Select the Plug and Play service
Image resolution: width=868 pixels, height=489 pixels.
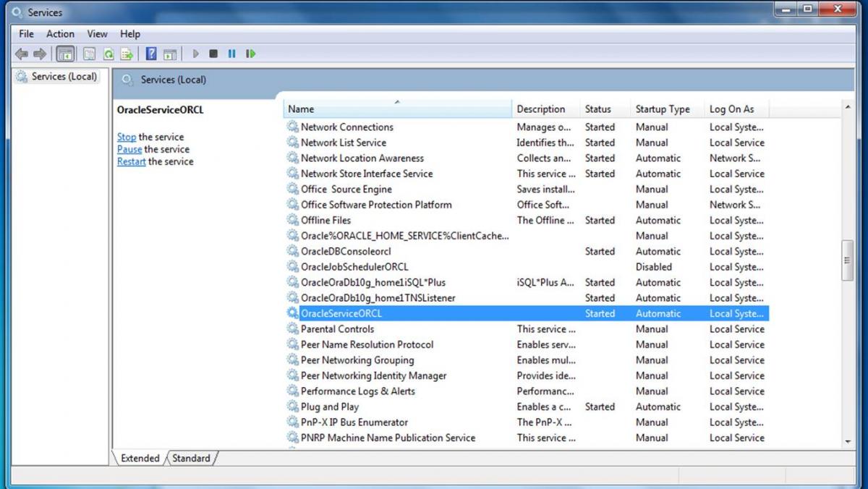click(x=329, y=407)
